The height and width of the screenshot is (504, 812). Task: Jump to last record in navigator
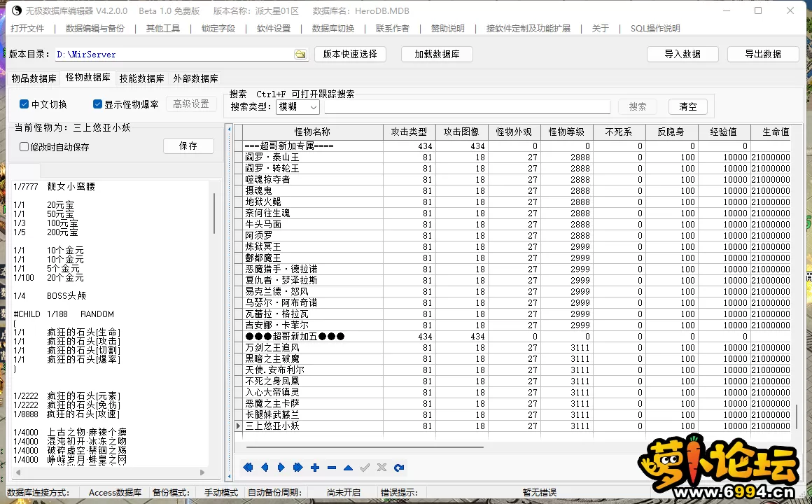tap(297, 468)
